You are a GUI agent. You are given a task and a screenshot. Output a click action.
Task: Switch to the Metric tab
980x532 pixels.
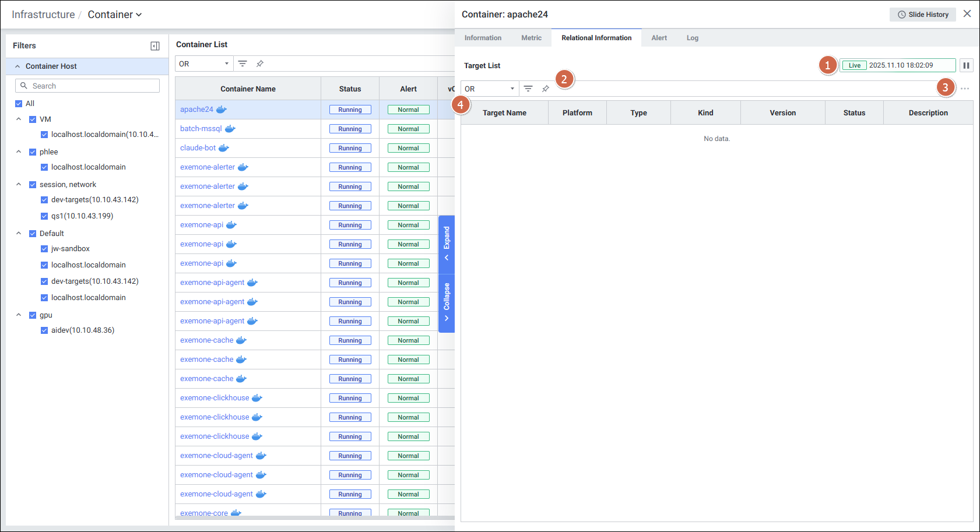click(531, 38)
